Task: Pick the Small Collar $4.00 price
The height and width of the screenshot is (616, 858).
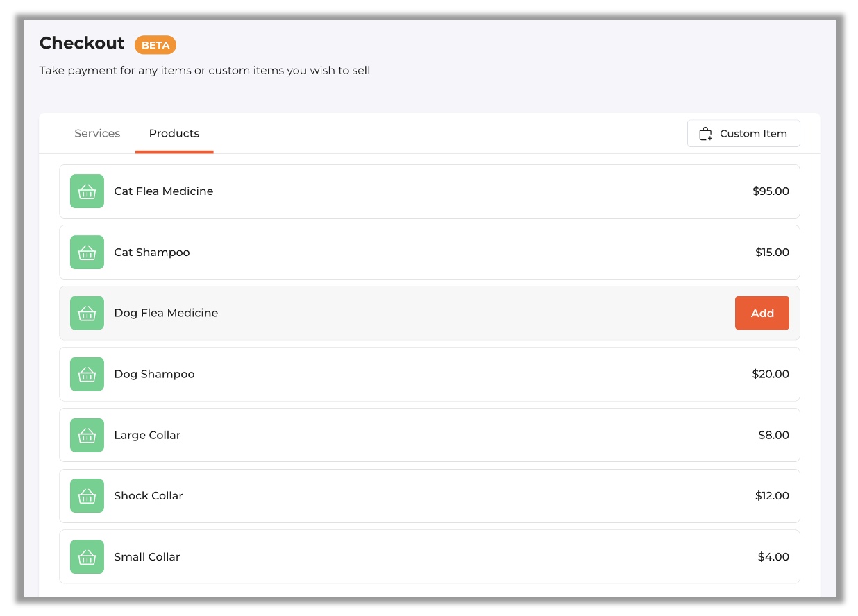Action: click(773, 557)
